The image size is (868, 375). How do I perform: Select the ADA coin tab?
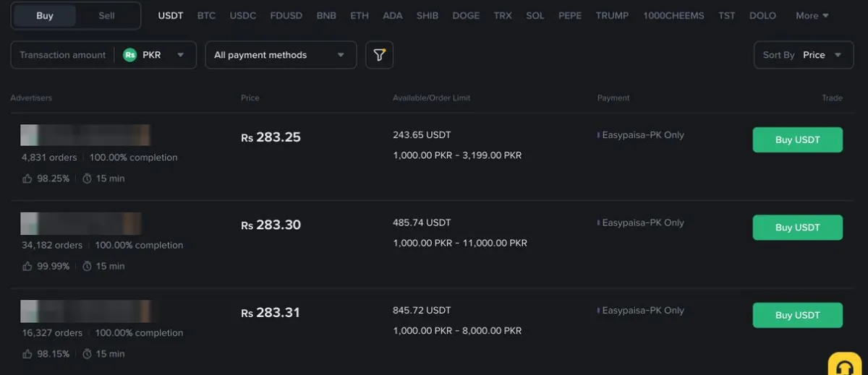pos(393,15)
